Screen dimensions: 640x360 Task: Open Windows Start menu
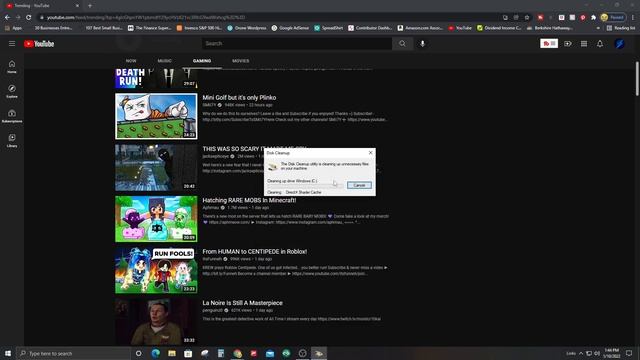[8, 353]
